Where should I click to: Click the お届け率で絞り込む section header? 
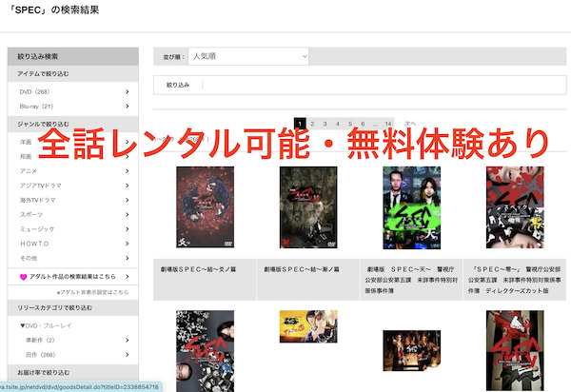click(x=73, y=373)
